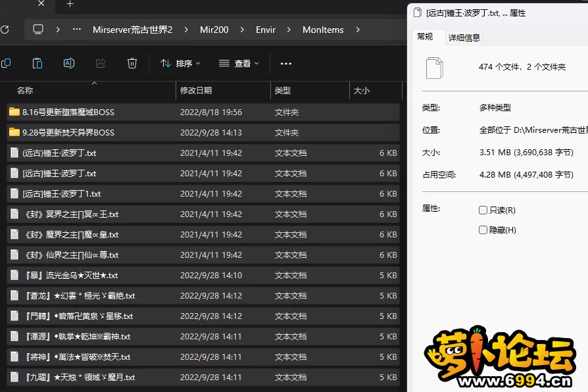Image resolution: width=588 pixels, height=392 pixels.
Task: Expand the chevron after Mir200 in path
Action: pos(242,30)
